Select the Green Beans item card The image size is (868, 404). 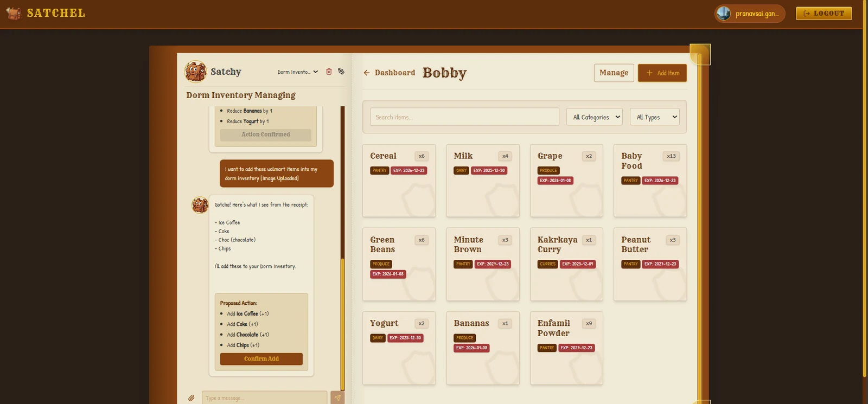(x=399, y=264)
